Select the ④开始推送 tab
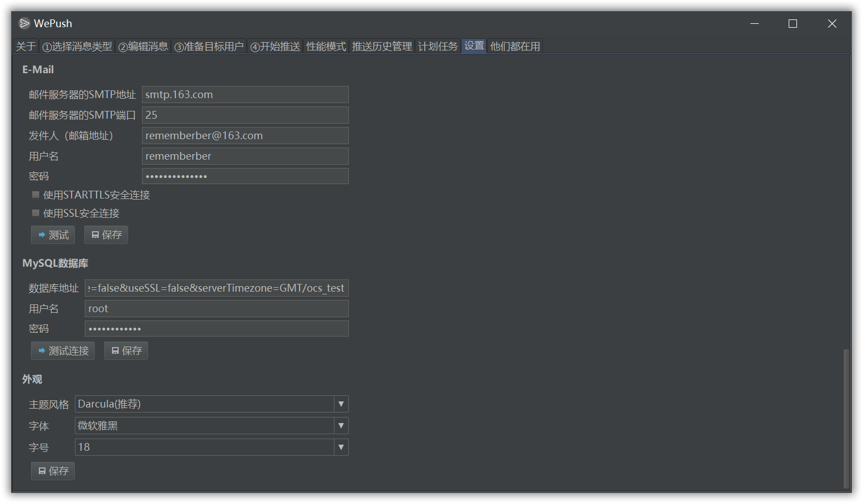 pos(276,47)
